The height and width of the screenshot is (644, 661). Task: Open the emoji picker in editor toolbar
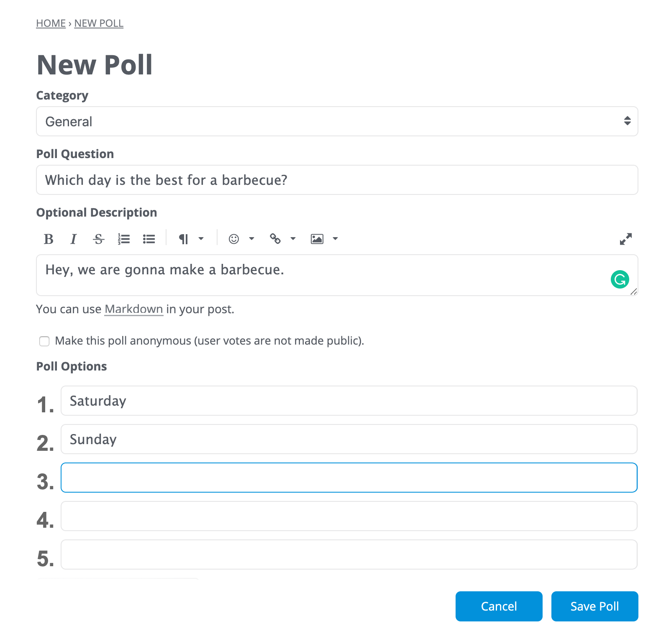234,239
